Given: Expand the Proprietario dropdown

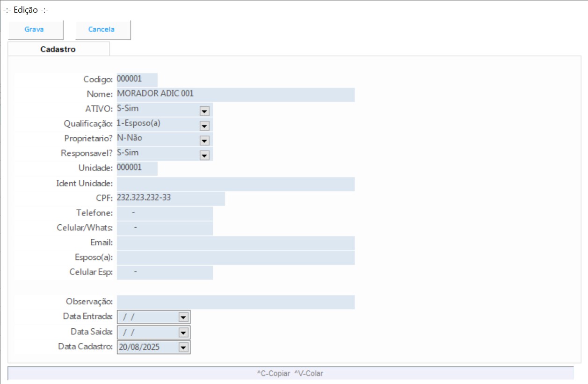Looking at the screenshot, I should pyautogui.click(x=204, y=140).
